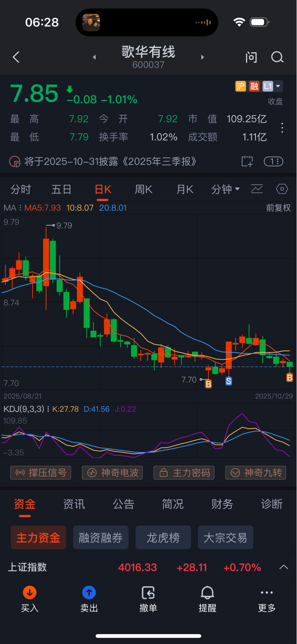Screen dimensions: 297x644
Task: Tap the Dynamic Island avatar thumbnail
Action: [x=91, y=22]
